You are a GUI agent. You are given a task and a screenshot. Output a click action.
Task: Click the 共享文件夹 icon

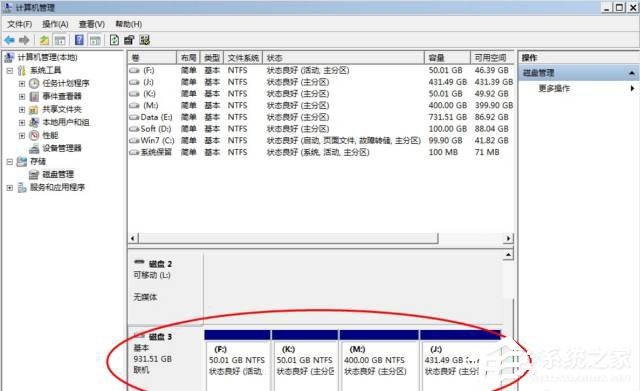(x=34, y=109)
